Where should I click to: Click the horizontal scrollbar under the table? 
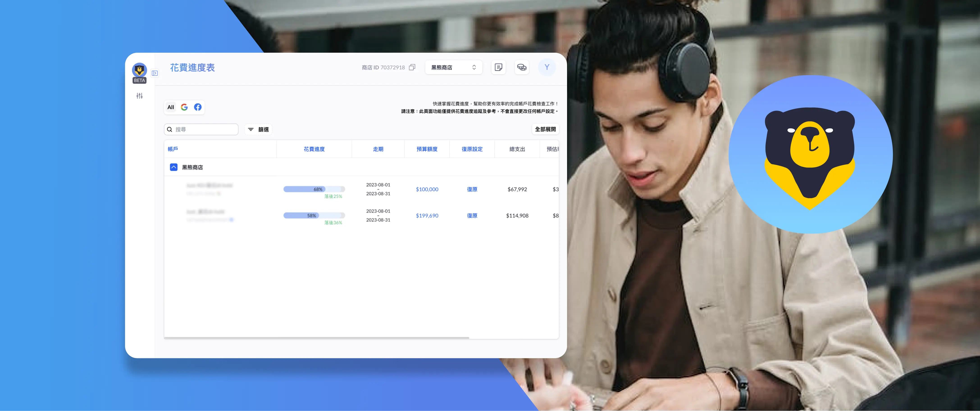[317, 337]
